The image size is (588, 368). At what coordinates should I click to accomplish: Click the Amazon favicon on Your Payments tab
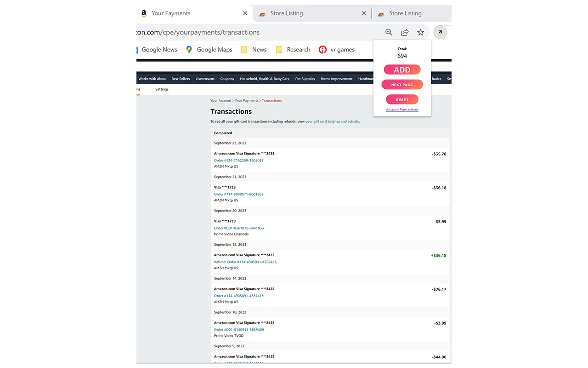click(144, 13)
